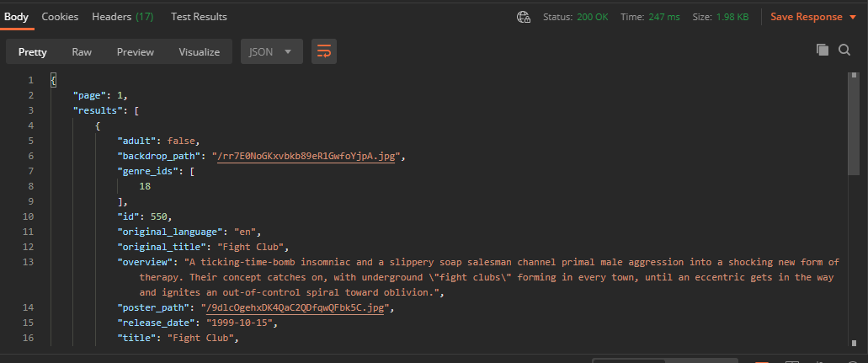Switch to the Body tab
Image resolution: width=868 pixels, height=363 pixels.
[x=17, y=17]
